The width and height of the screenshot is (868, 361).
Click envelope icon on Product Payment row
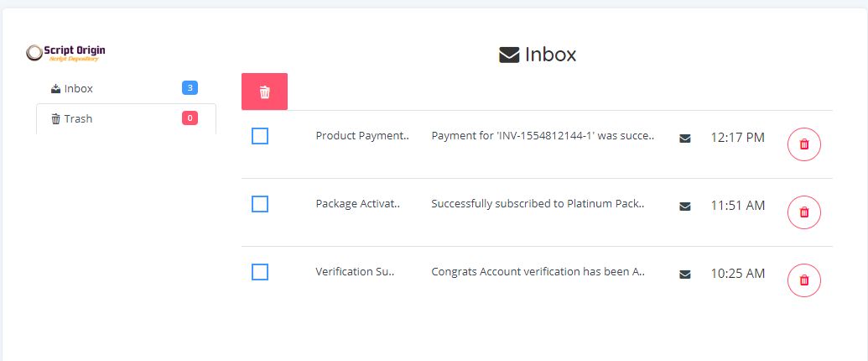point(685,138)
